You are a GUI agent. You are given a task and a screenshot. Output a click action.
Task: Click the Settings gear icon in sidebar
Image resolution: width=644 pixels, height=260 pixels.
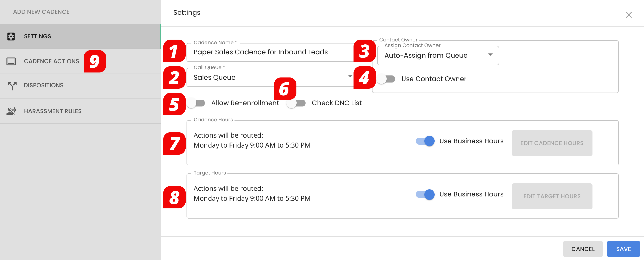click(x=11, y=36)
